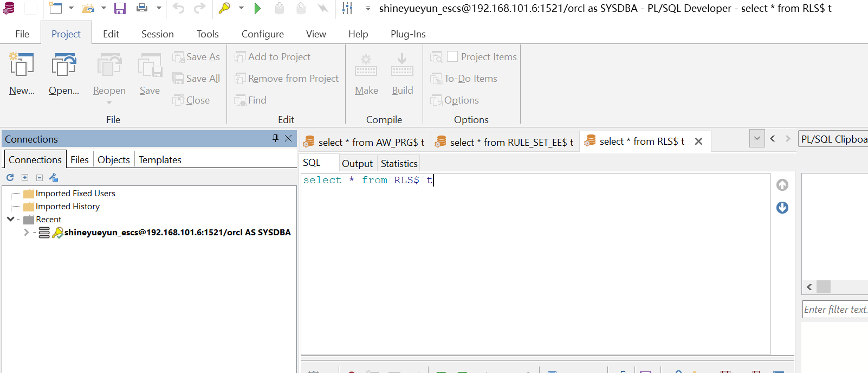Open the Help ribbon tab
This screenshot has width=868, height=373.
point(358,34)
